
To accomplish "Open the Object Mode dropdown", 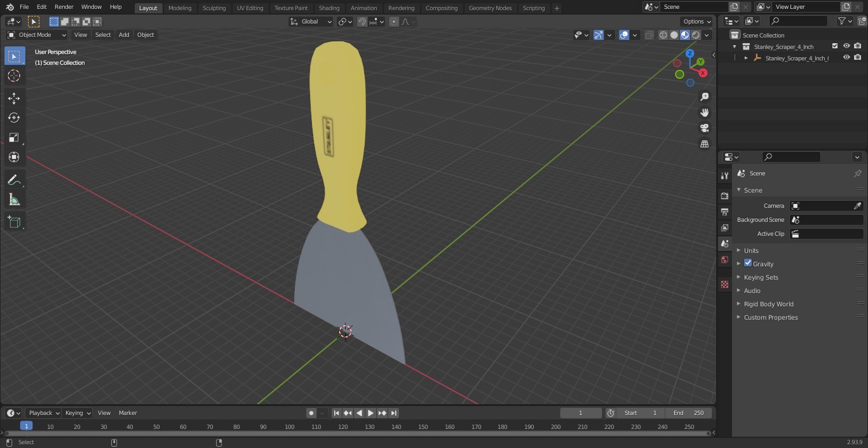I will [x=37, y=35].
